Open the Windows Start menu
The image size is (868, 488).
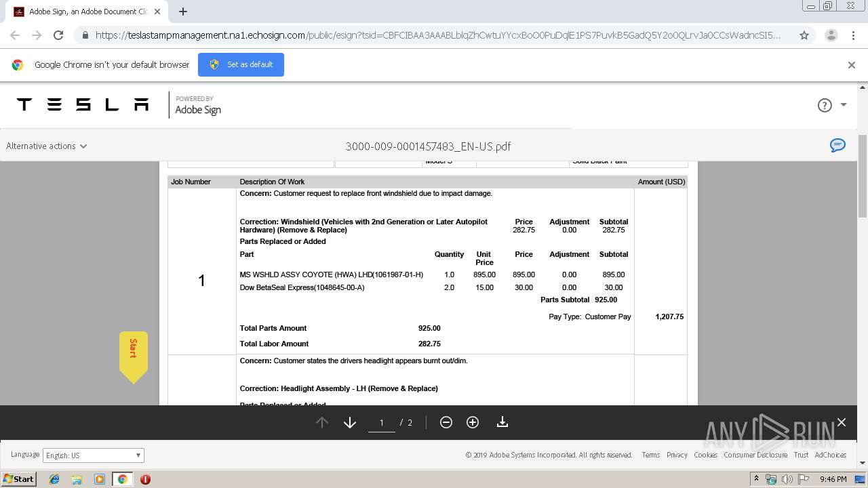click(x=19, y=479)
